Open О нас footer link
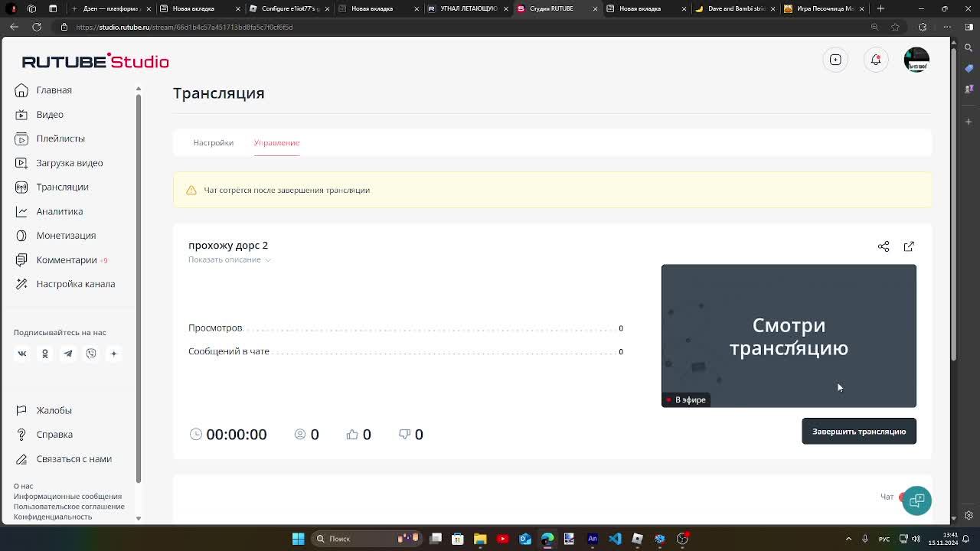 click(x=23, y=486)
